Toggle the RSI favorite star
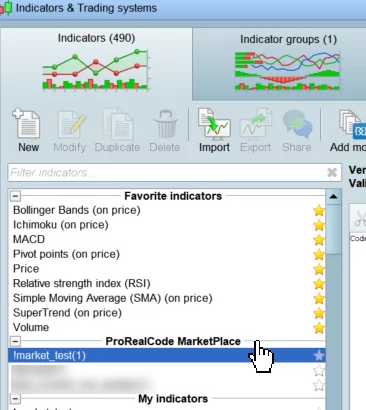Image resolution: width=366 pixels, height=410 pixels. 319,284
